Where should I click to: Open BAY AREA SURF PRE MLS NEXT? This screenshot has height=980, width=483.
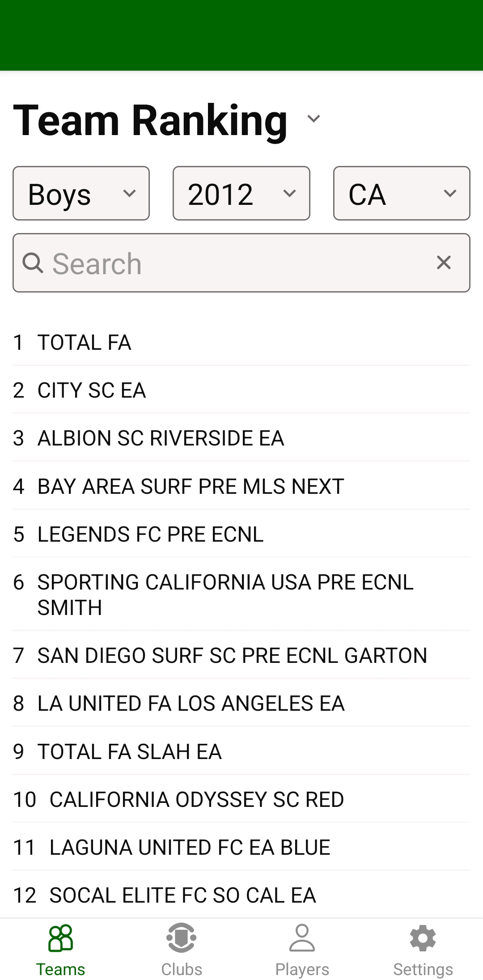pos(191,487)
